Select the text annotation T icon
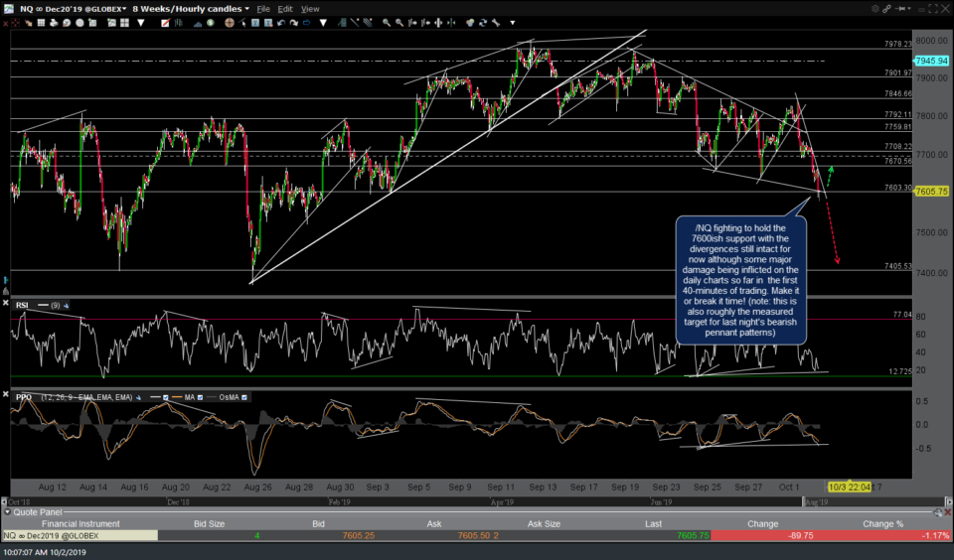 point(255,23)
